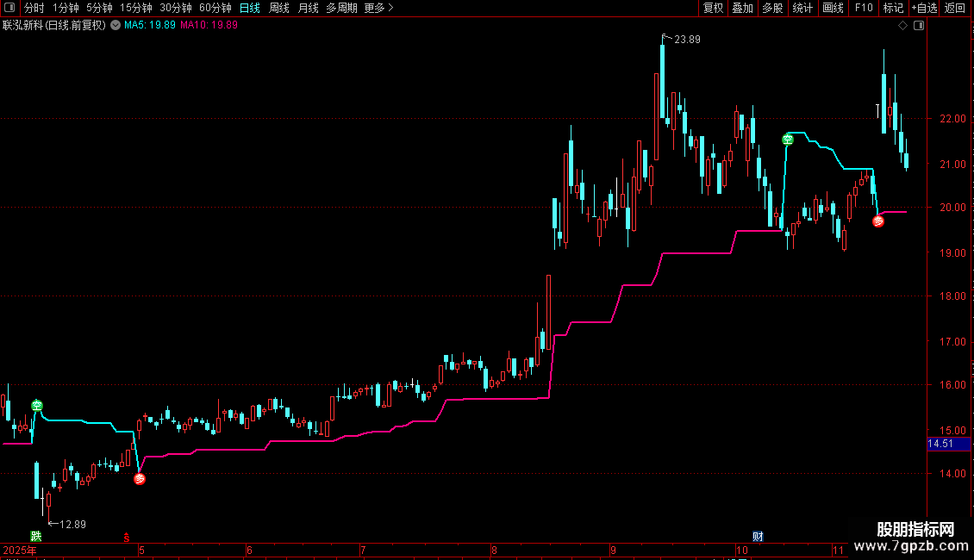Image resolution: width=974 pixels, height=560 pixels.
Task: Select the 1分钟 period tab
Action: point(66,8)
